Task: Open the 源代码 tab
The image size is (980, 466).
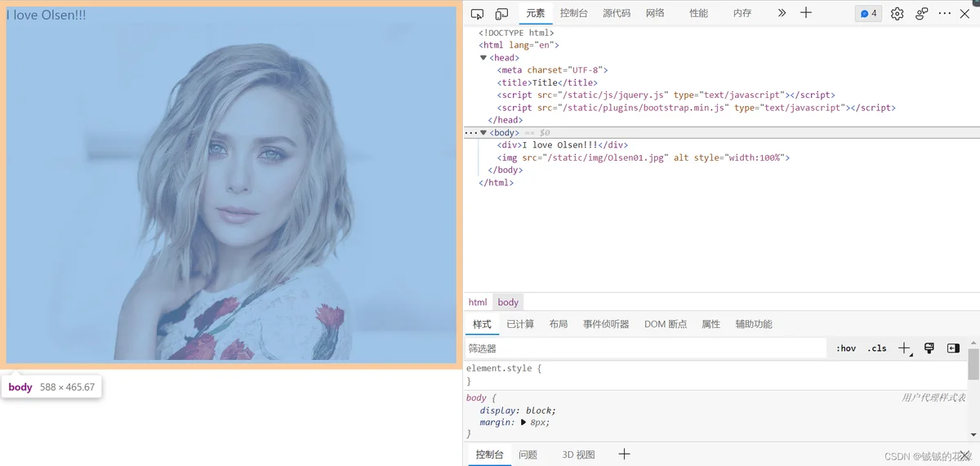Action: tap(617, 13)
